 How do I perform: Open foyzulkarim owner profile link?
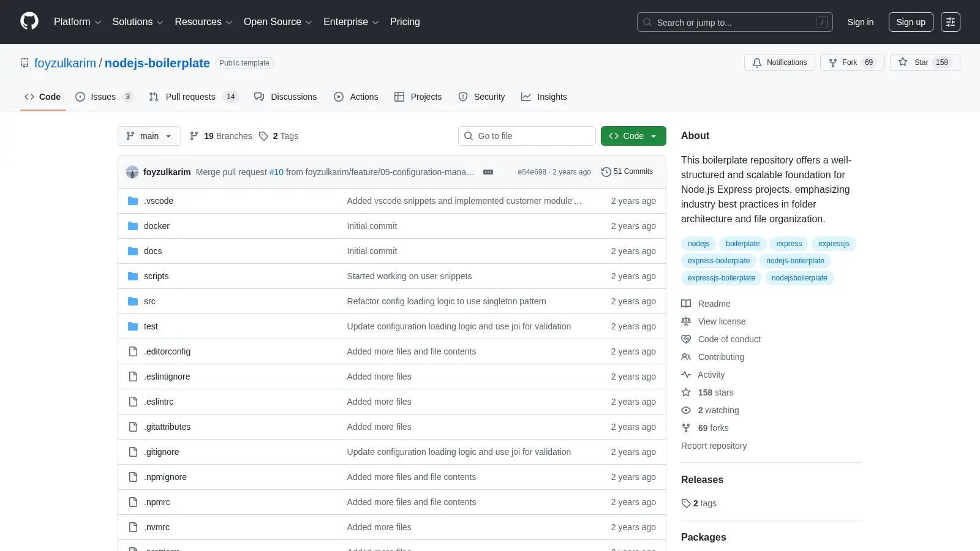[x=65, y=63]
